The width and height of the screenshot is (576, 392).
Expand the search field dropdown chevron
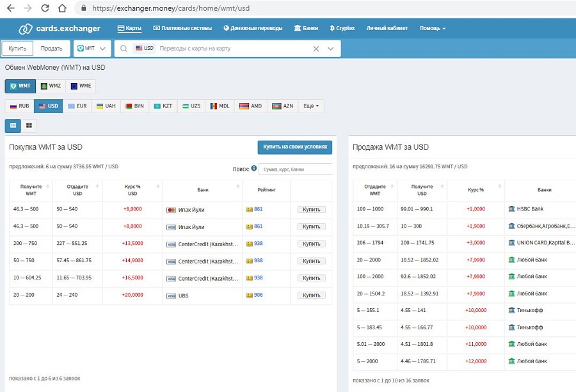[x=331, y=49]
